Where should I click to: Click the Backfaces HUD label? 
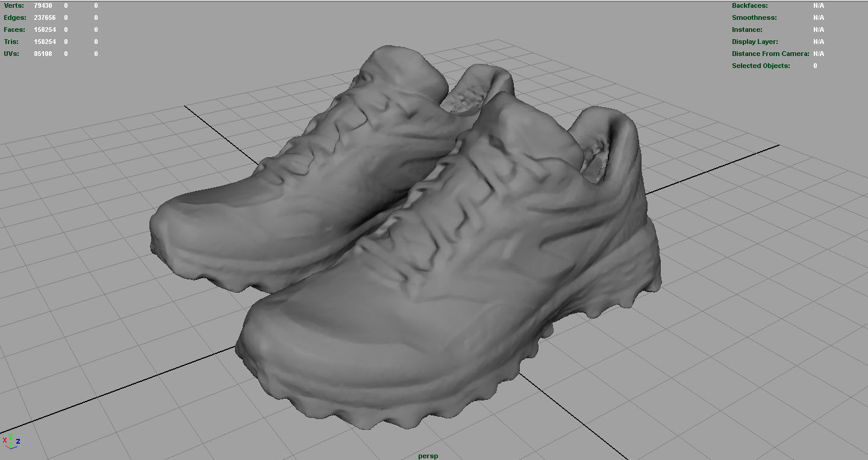(x=750, y=5)
